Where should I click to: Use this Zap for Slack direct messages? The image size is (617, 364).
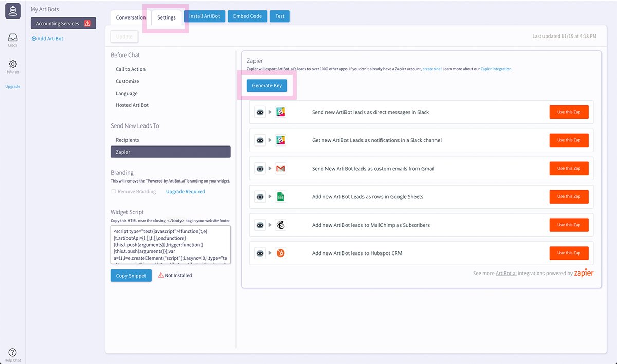click(569, 112)
